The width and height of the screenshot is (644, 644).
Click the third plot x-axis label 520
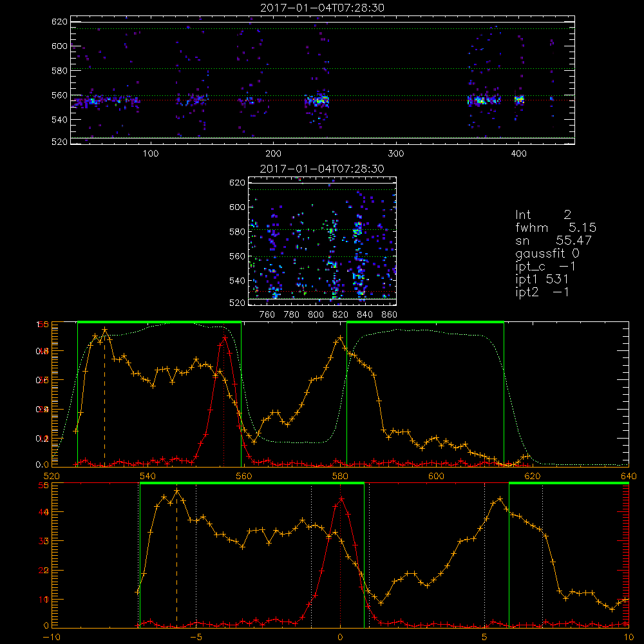click(x=52, y=477)
